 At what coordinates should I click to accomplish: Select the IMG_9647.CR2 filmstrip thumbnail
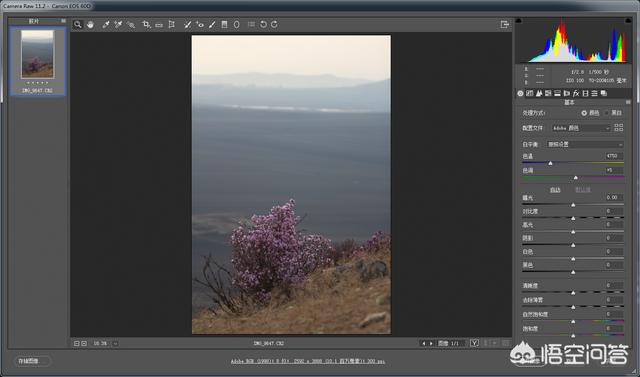[37, 54]
